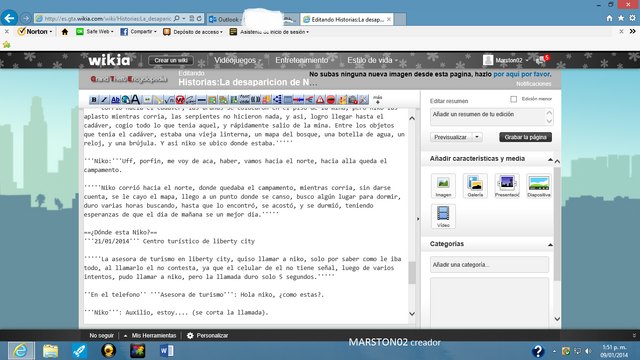This screenshot has height=360, width=640.
Task: Open Wikia notifications bubble icon
Action: pos(542,60)
